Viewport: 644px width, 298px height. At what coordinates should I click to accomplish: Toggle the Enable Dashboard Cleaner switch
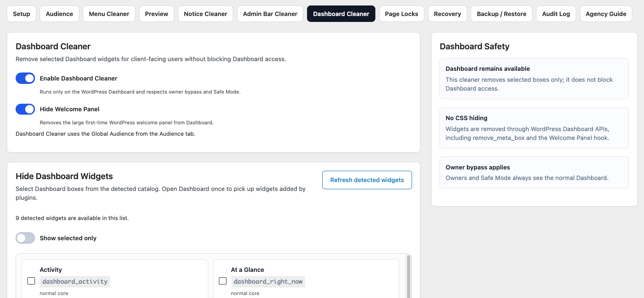[x=25, y=78]
